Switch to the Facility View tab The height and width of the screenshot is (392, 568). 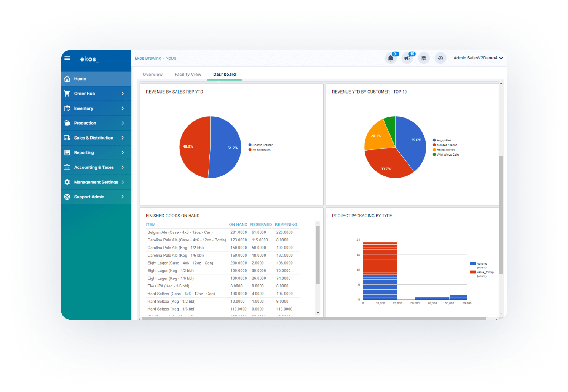pos(188,75)
